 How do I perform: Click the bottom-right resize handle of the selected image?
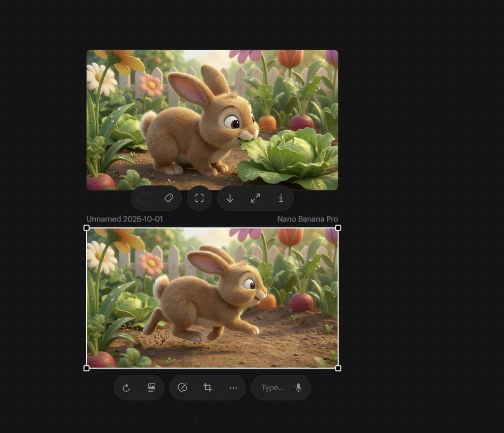338,368
